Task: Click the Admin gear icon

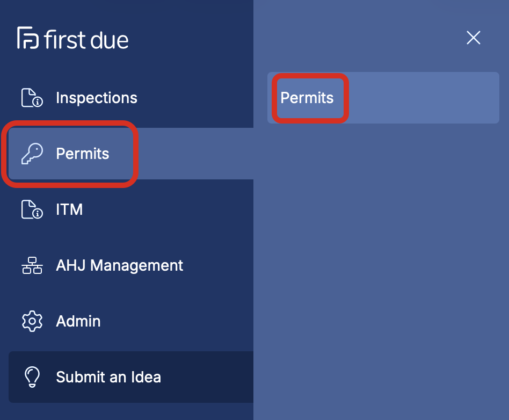Action: point(32,321)
